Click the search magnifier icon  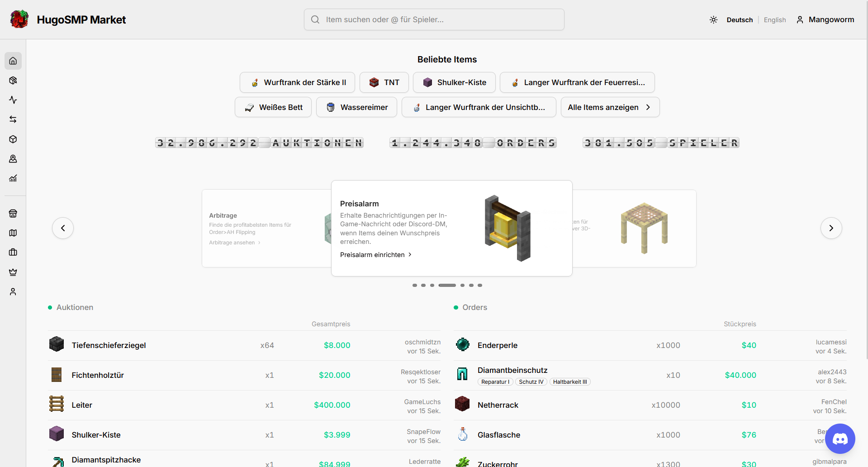[315, 19]
